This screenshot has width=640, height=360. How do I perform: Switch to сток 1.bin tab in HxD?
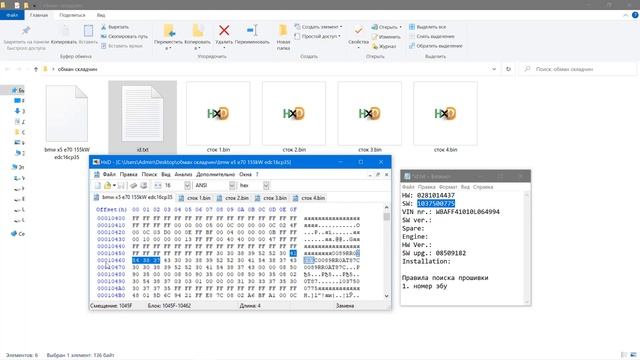(195, 198)
